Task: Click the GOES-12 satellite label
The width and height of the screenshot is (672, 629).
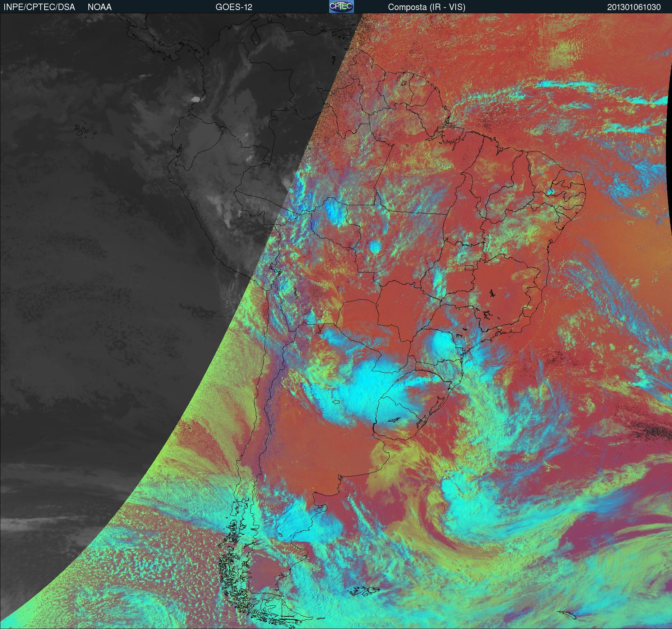Action: coord(234,7)
